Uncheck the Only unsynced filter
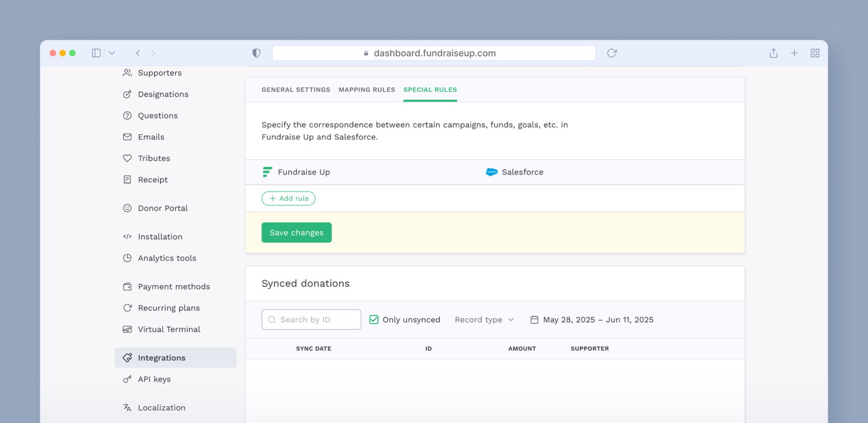 [374, 319]
